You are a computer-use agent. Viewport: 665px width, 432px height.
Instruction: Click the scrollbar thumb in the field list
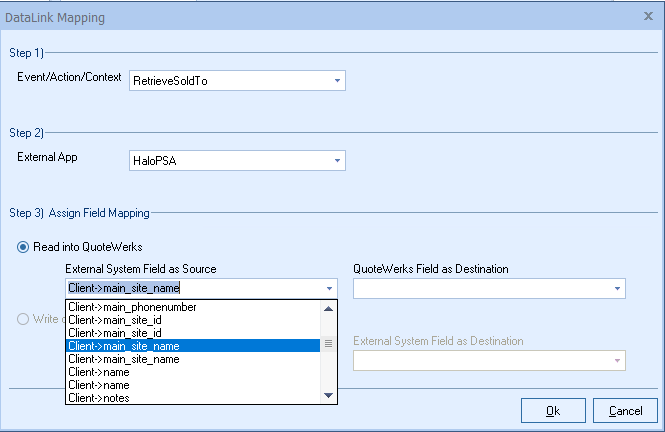(x=329, y=344)
